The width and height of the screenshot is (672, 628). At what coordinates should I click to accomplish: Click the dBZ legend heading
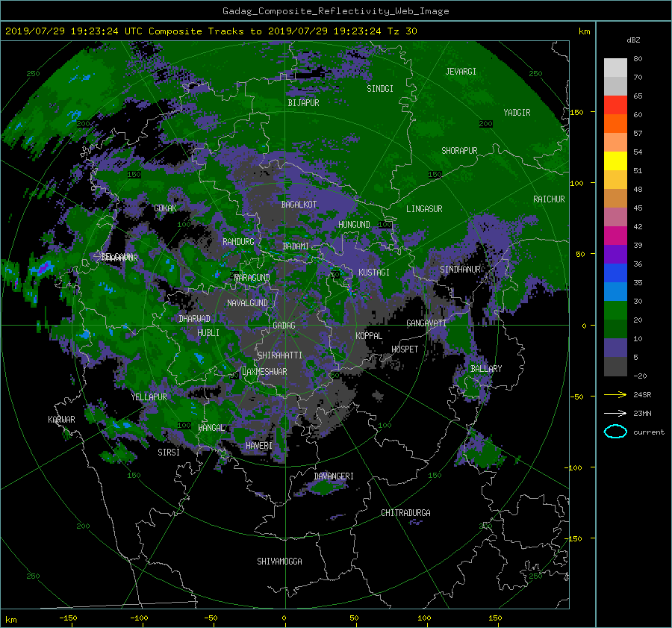(x=633, y=40)
